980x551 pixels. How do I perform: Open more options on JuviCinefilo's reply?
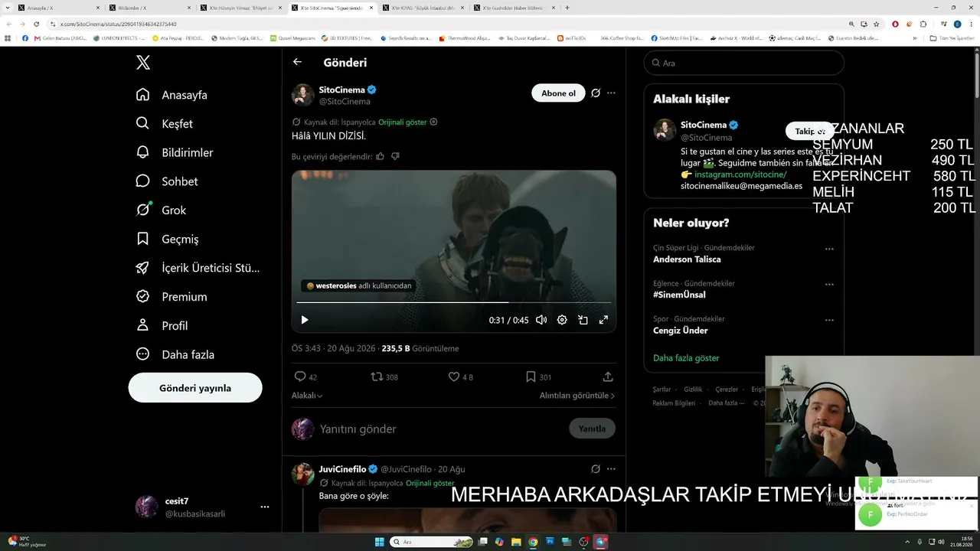(611, 469)
